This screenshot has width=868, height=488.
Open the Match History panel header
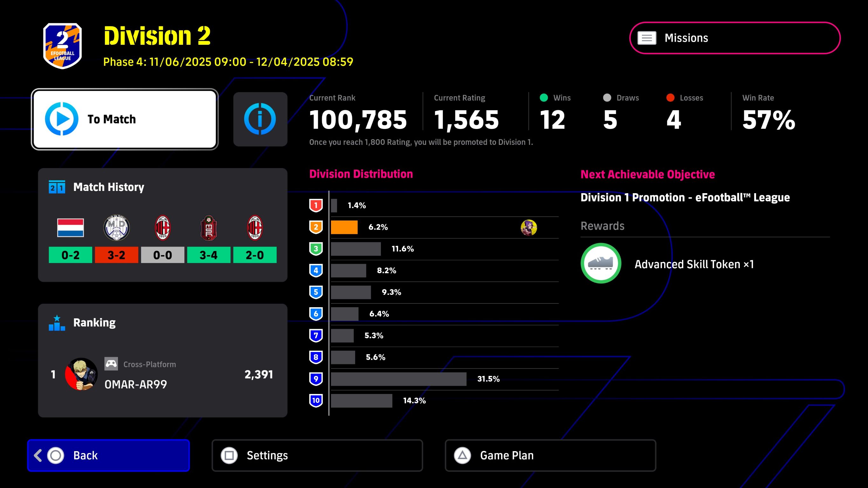coord(108,187)
